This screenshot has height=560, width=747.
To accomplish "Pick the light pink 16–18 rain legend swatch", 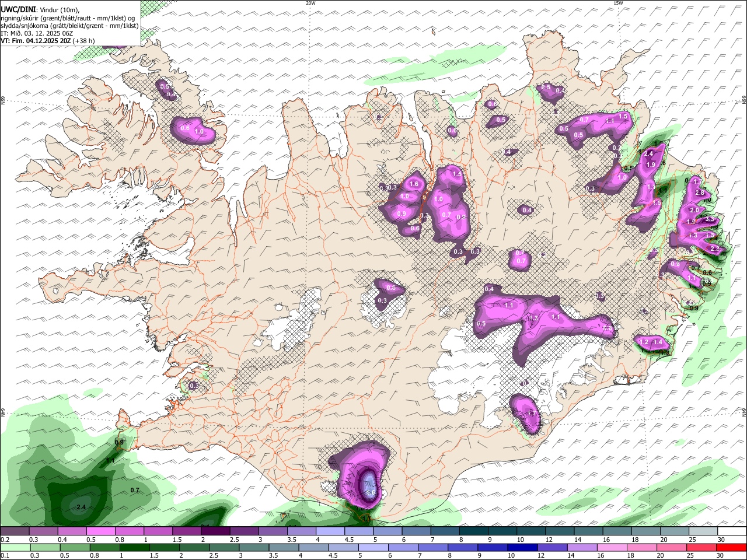I will click(612, 548).
